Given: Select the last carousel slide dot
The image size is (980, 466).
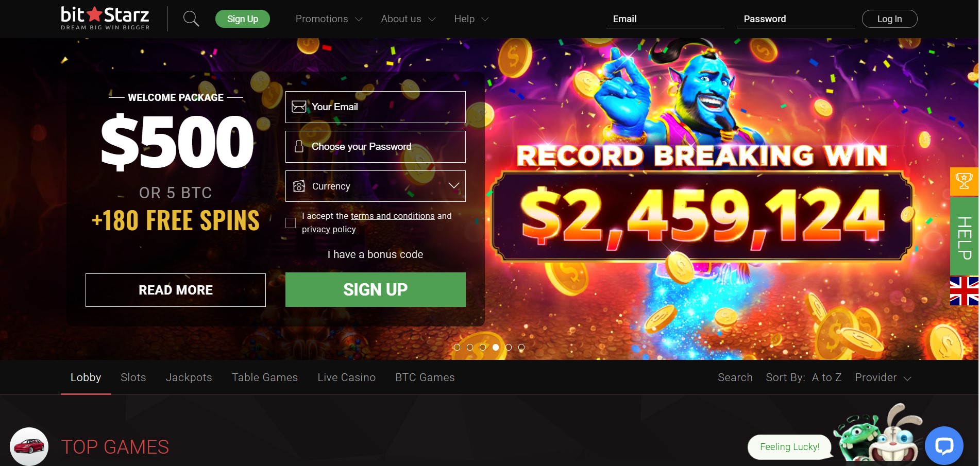Looking at the screenshot, I should click(x=521, y=348).
